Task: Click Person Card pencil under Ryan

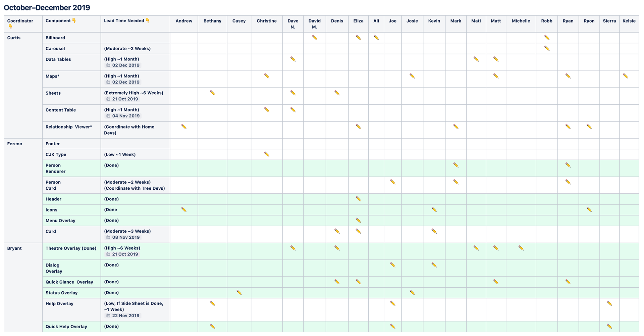Action: coord(568,182)
